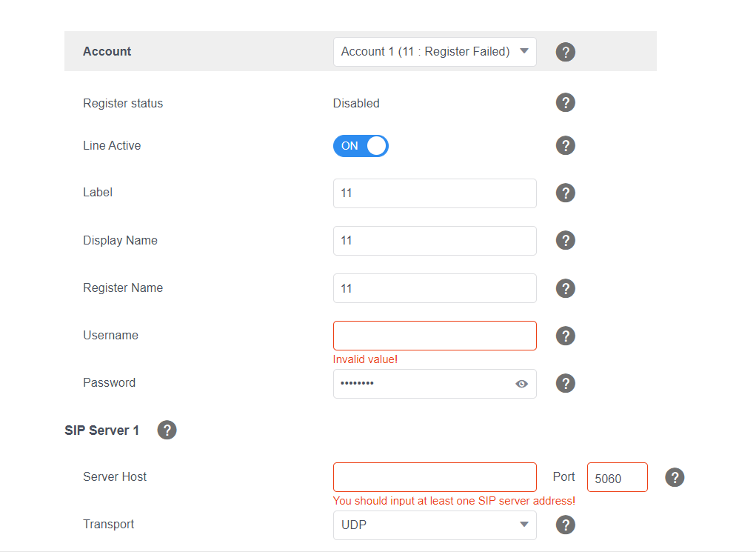Screen dimensions: 756x552
Task: Click the Transport help icon
Action: click(565, 525)
